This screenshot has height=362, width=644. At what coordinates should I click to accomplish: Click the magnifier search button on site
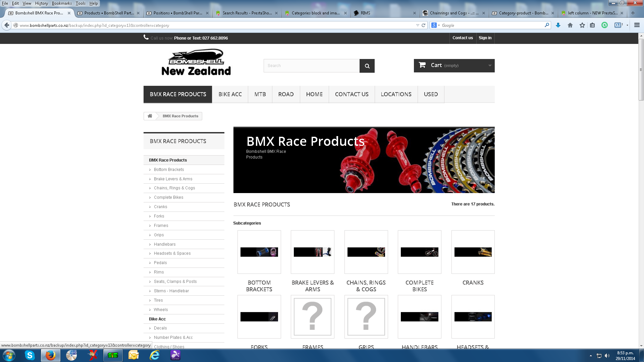point(367,66)
